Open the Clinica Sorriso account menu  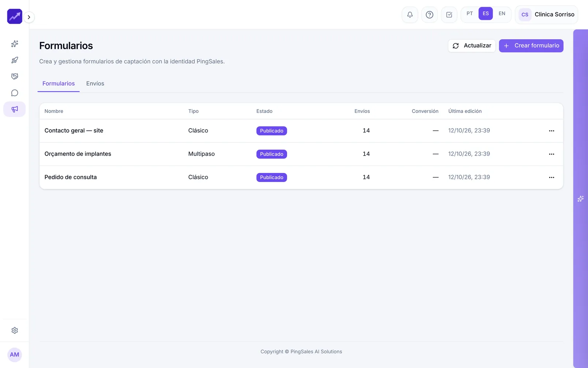point(546,15)
